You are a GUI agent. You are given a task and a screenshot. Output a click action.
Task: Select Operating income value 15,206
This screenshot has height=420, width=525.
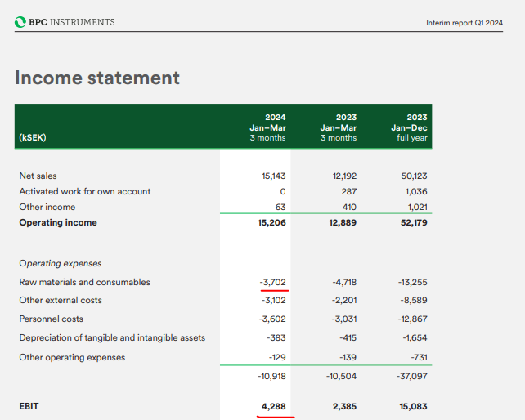(x=271, y=222)
